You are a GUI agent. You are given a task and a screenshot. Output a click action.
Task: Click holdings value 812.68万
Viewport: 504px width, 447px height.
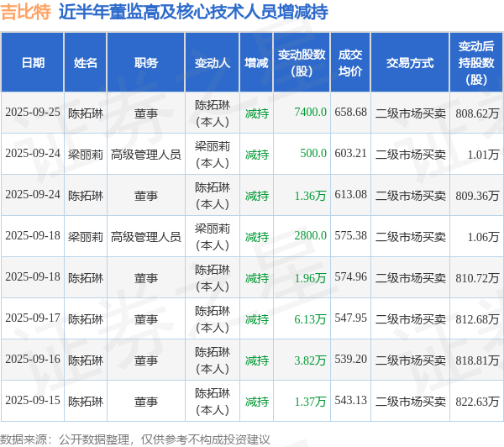tap(477, 319)
